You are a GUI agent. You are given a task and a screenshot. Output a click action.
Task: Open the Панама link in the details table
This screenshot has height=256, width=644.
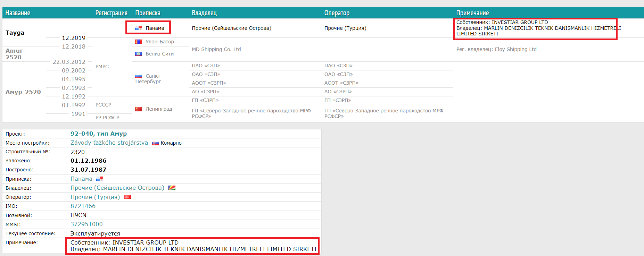(x=81, y=179)
